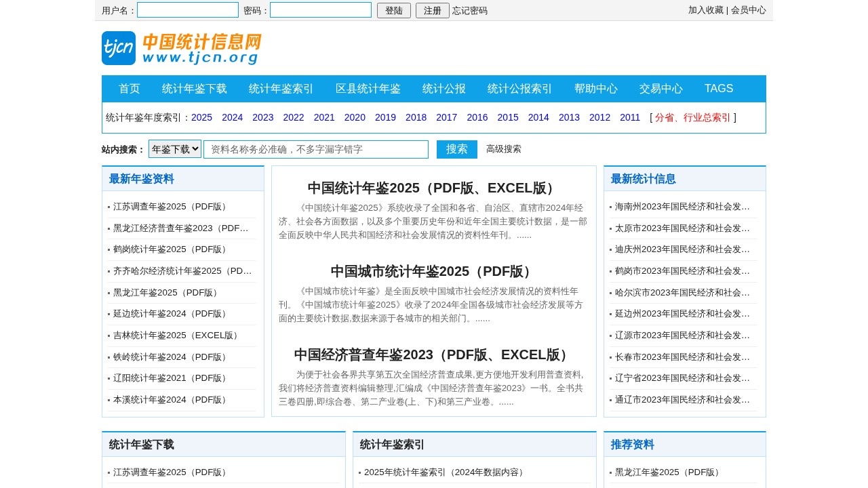Open 黑龙江年鉴2025 in 推荐资料 list
Screen dimensions: 868x488
click(669, 472)
